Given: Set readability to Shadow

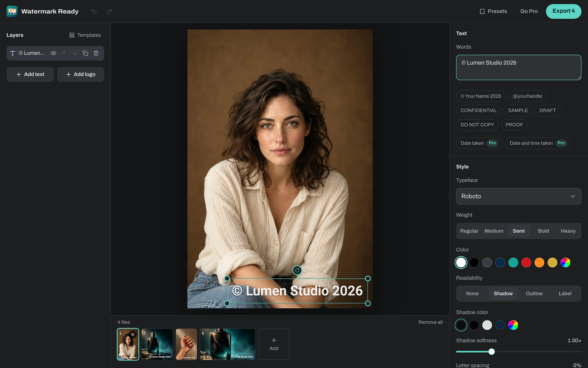Looking at the screenshot, I should click(x=503, y=293).
